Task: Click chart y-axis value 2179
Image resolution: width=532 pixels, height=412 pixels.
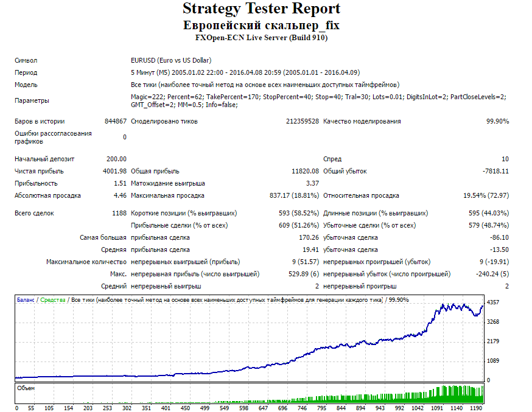Action: (493, 341)
